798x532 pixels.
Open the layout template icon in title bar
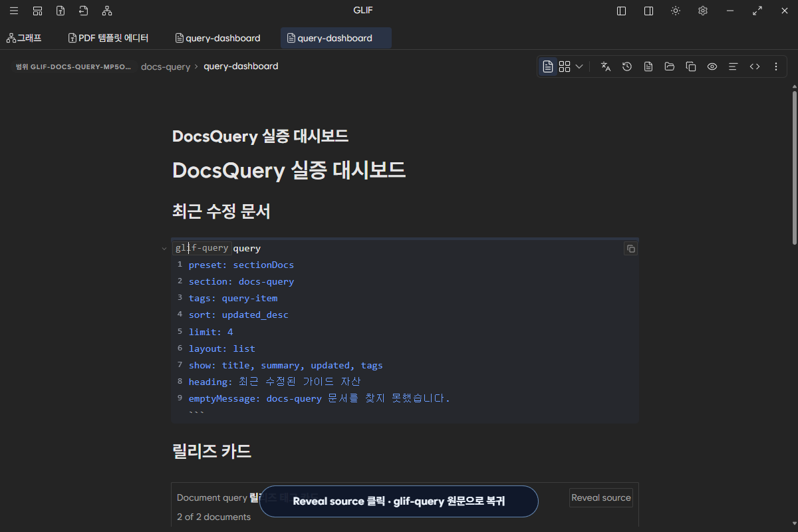[38, 11]
